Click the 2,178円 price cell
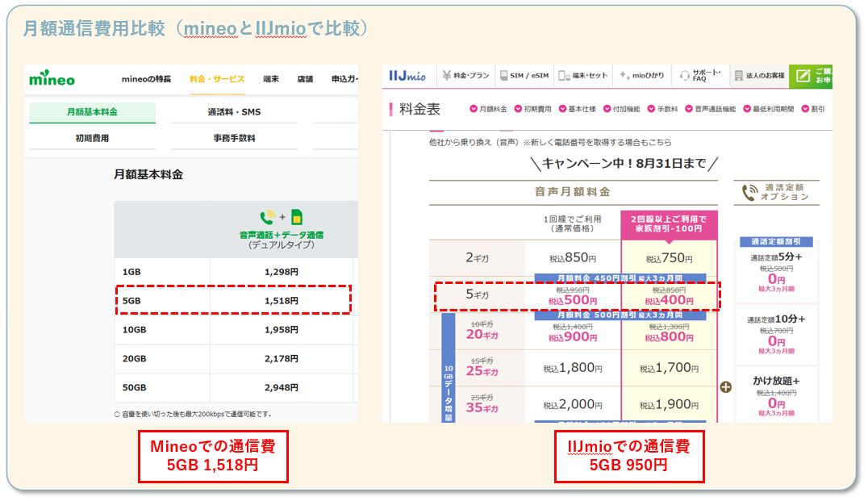 (x=282, y=358)
